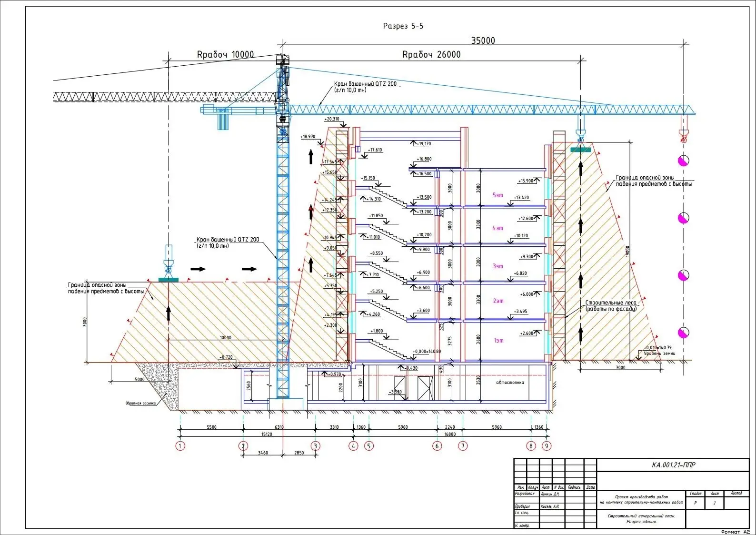Click the axis marker circle numbered 1
The height and width of the screenshot is (535, 756).
[180, 446]
